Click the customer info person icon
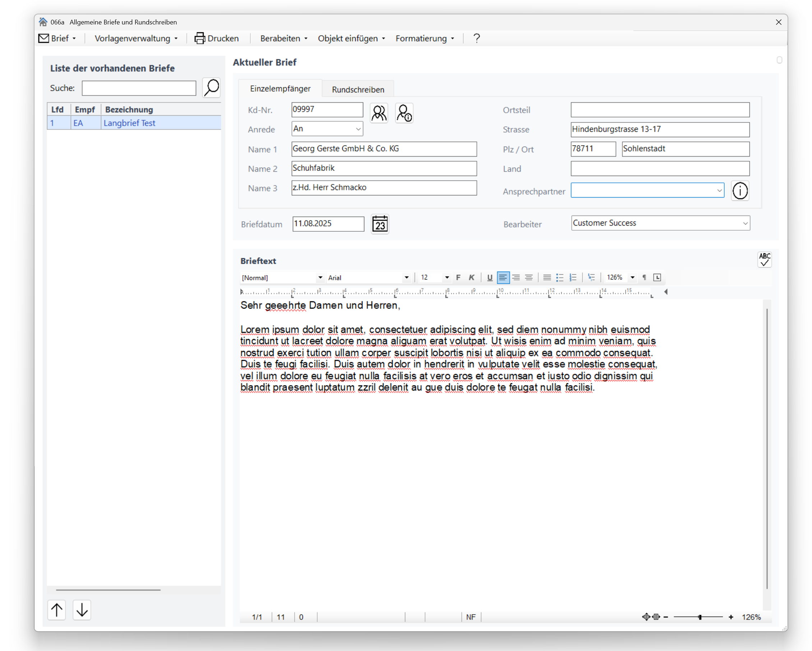812x651 pixels. point(404,112)
